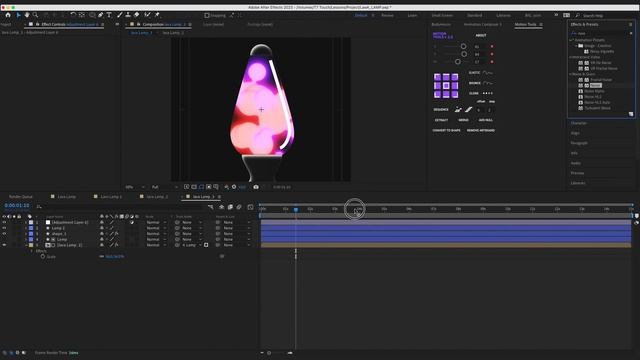Switch to the Standard workspace

click(475, 16)
